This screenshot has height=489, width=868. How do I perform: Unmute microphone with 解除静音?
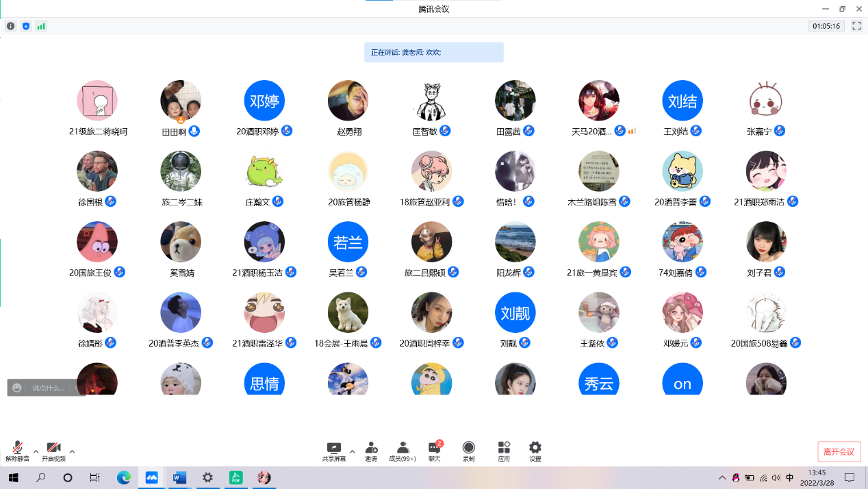pos(17,451)
